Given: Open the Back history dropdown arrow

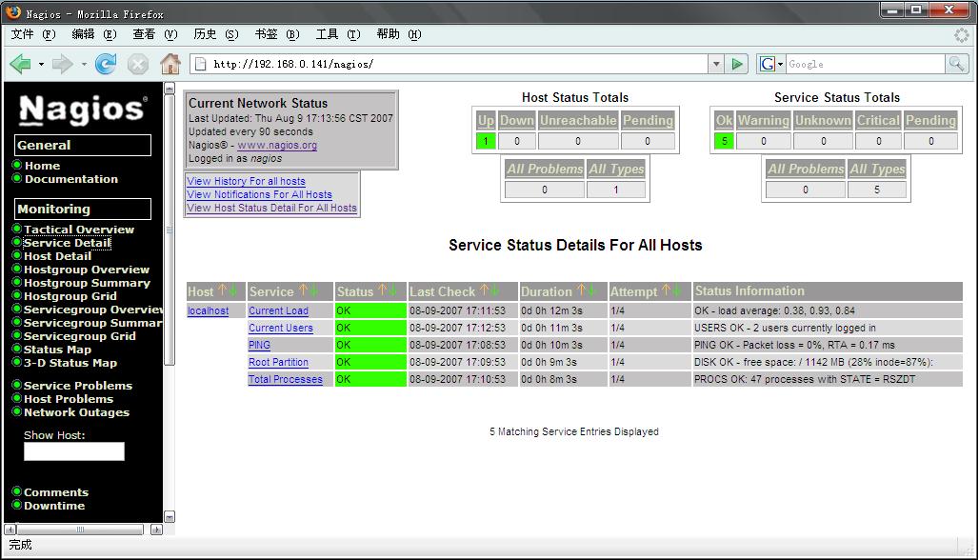Looking at the screenshot, I should pos(41,65).
